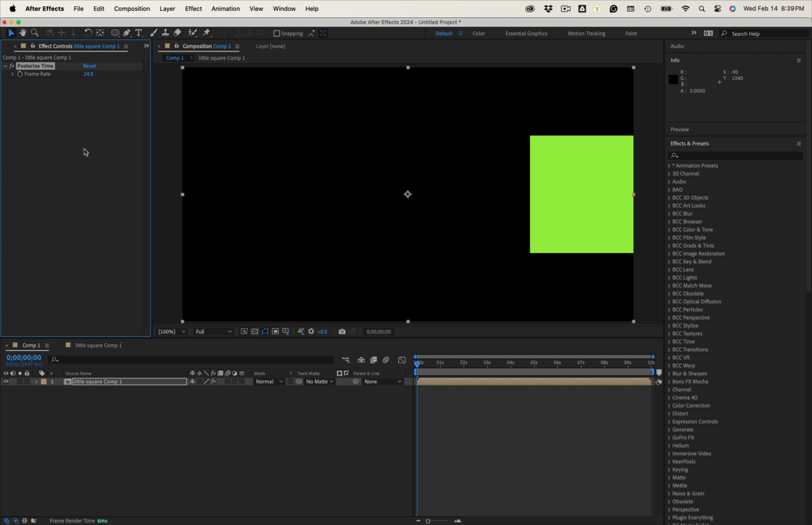Switch to little square Comp 1 timeline tab
Viewport: 812px width, 525px height.
tap(99, 346)
